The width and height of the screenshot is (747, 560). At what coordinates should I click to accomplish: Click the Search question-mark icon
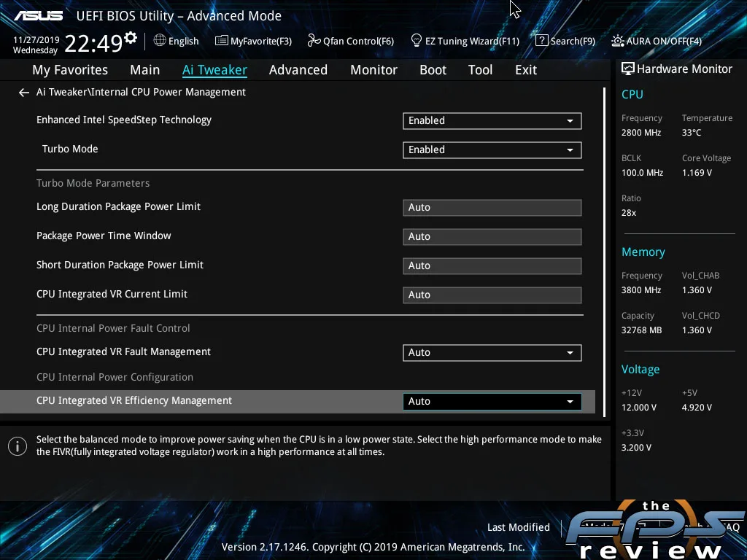[542, 41]
